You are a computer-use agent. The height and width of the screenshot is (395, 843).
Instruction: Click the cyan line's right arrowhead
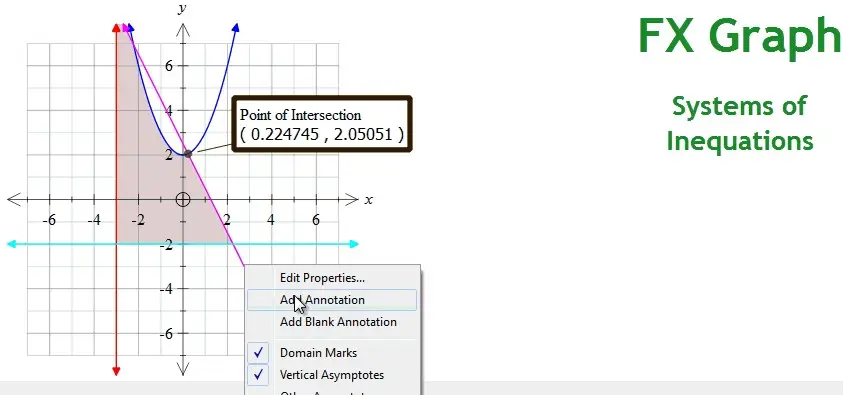pos(353,244)
